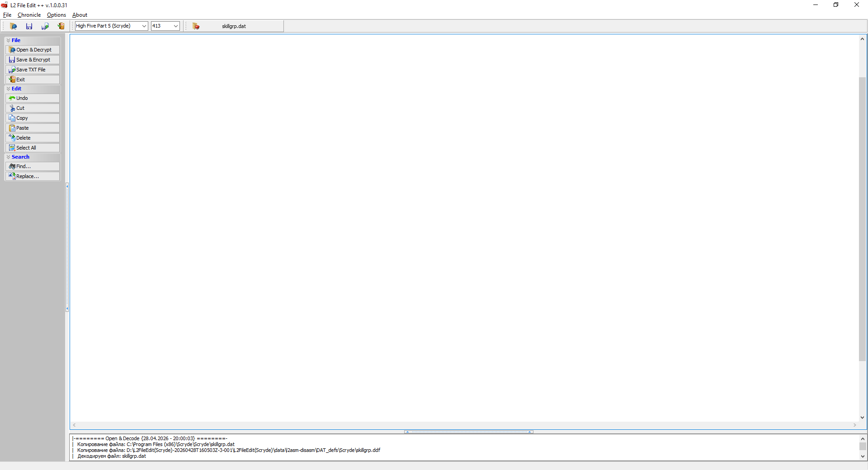868x470 pixels.
Task: Click the Save TXT File toolbar icon
Action: tap(45, 26)
